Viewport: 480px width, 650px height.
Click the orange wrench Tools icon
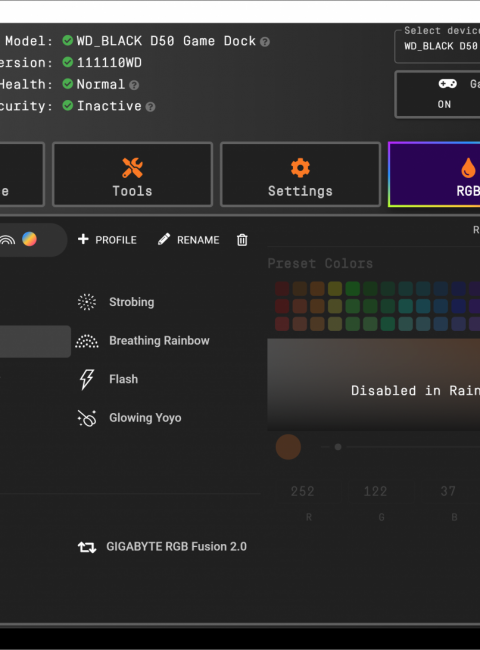click(132, 168)
